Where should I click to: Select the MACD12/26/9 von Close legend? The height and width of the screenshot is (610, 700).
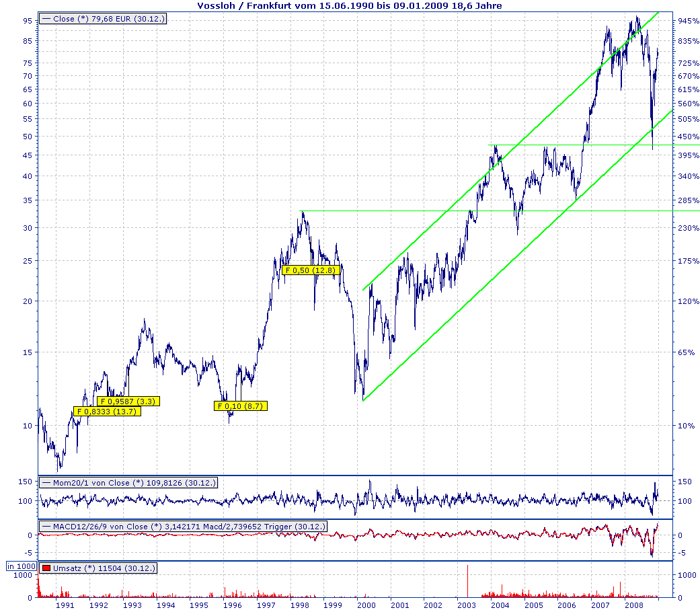[x=183, y=527]
